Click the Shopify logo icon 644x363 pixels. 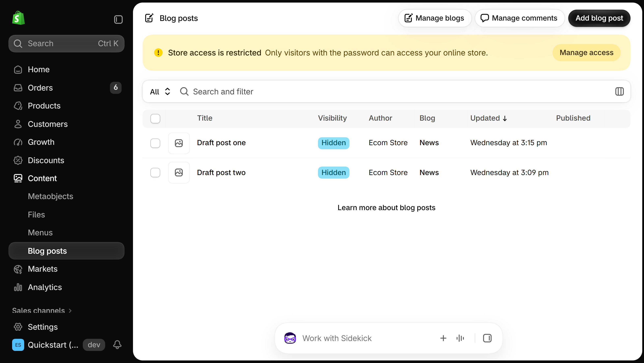[x=19, y=18]
